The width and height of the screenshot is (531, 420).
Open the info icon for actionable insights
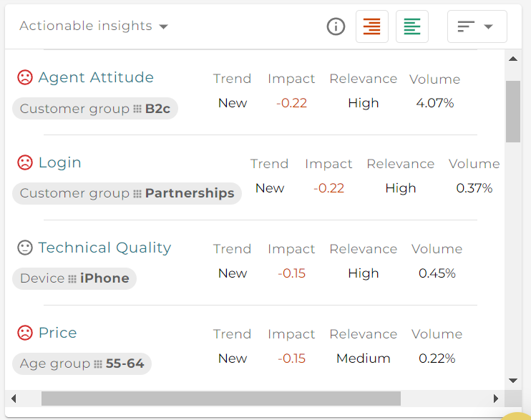coord(336,26)
